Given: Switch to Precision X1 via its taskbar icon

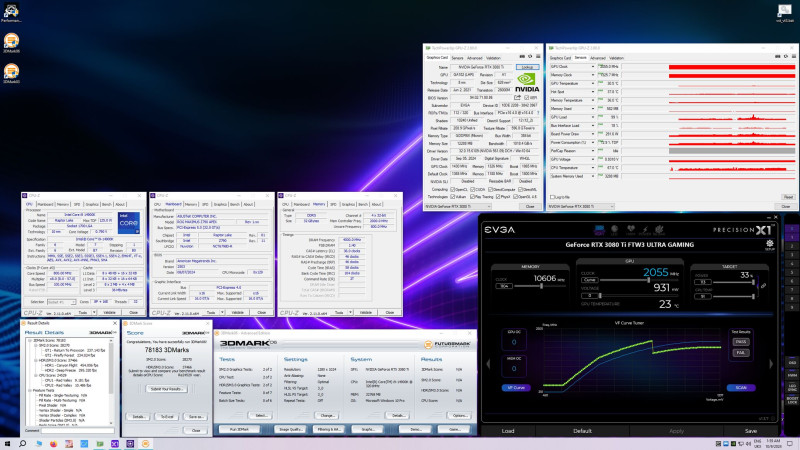Looking at the screenshot, I should click(115, 444).
